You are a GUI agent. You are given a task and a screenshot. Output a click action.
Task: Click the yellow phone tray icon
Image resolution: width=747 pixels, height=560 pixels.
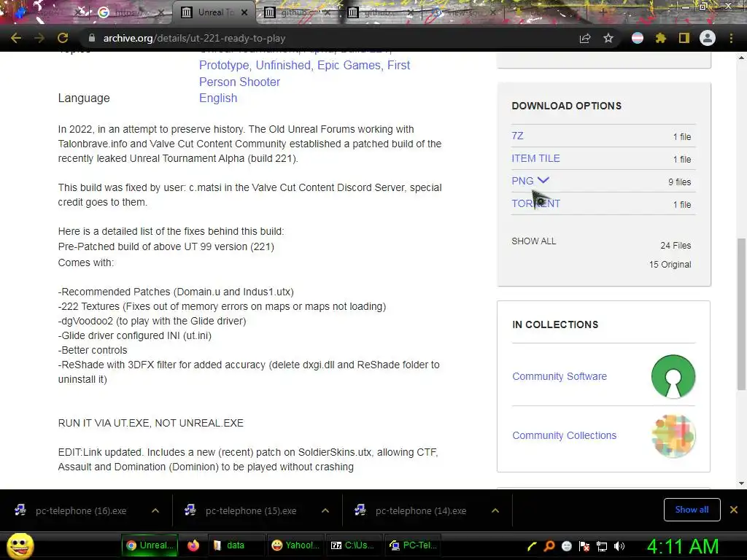pos(532,547)
